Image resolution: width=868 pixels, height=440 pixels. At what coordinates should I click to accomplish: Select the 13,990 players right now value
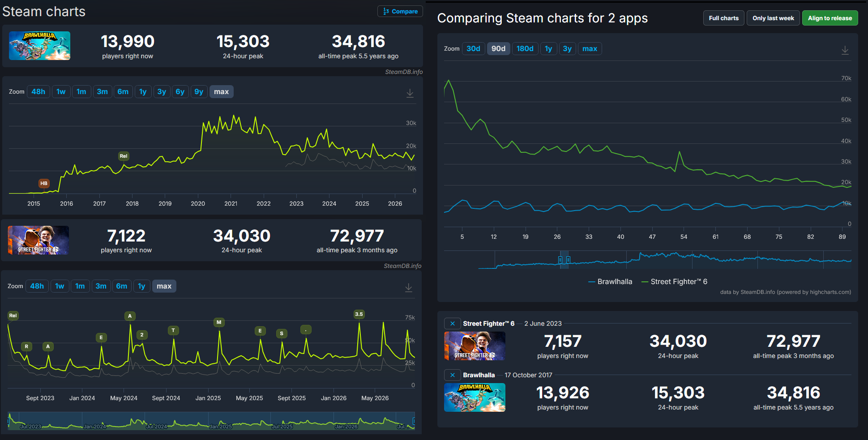pos(128,42)
